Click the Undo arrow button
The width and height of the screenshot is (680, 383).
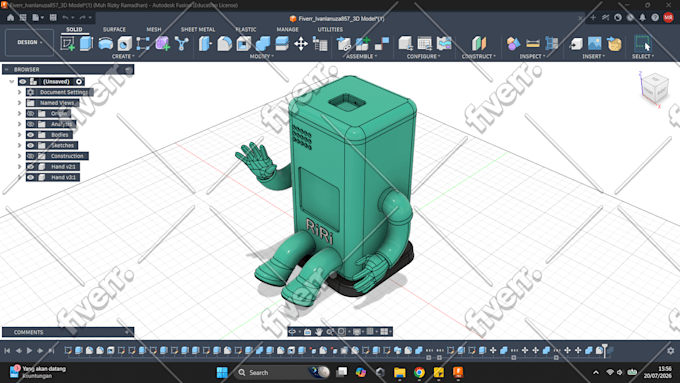pyautogui.click(x=65, y=18)
